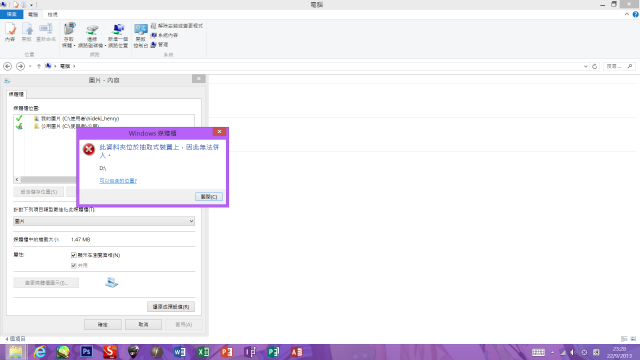Click Add a network location icon

coord(118,36)
